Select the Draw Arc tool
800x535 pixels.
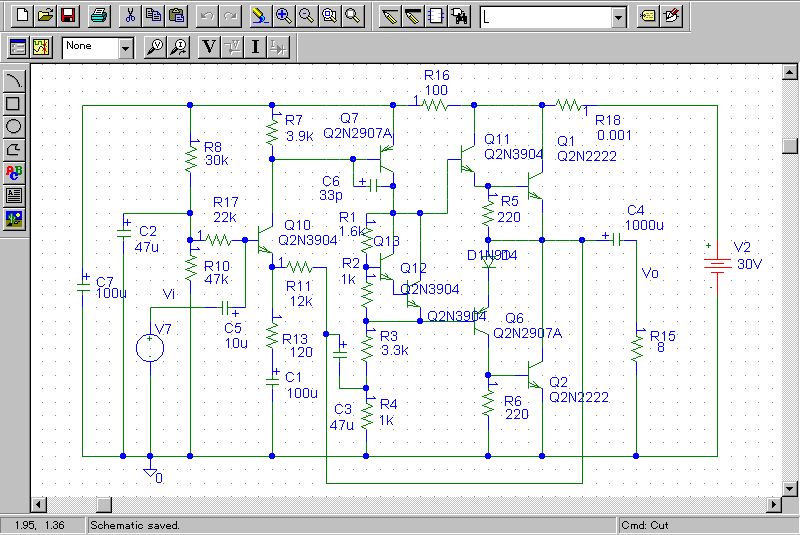(x=14, y=81)
